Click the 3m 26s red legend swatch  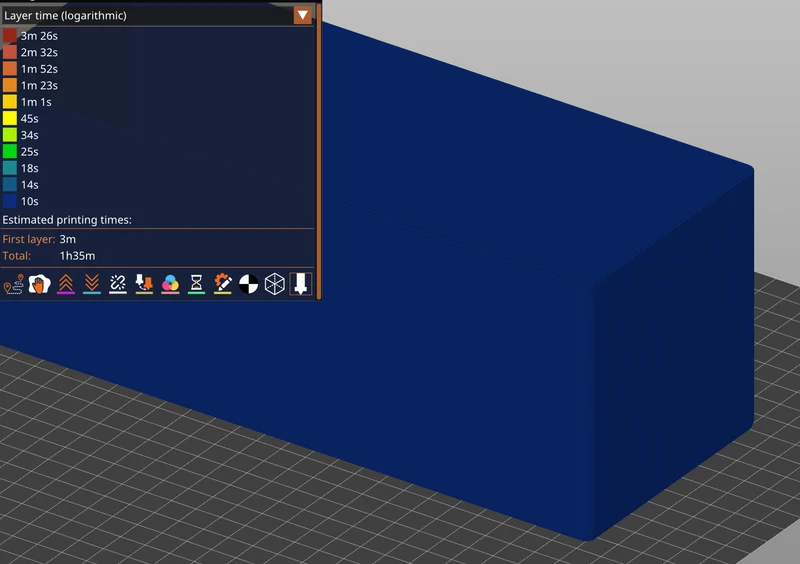(10, 36)
